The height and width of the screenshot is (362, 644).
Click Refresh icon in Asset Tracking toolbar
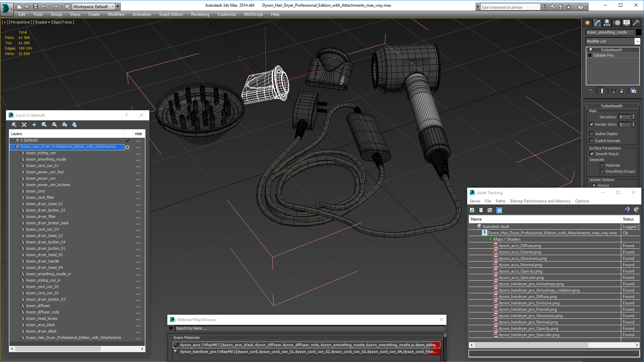tap(472, 210)
